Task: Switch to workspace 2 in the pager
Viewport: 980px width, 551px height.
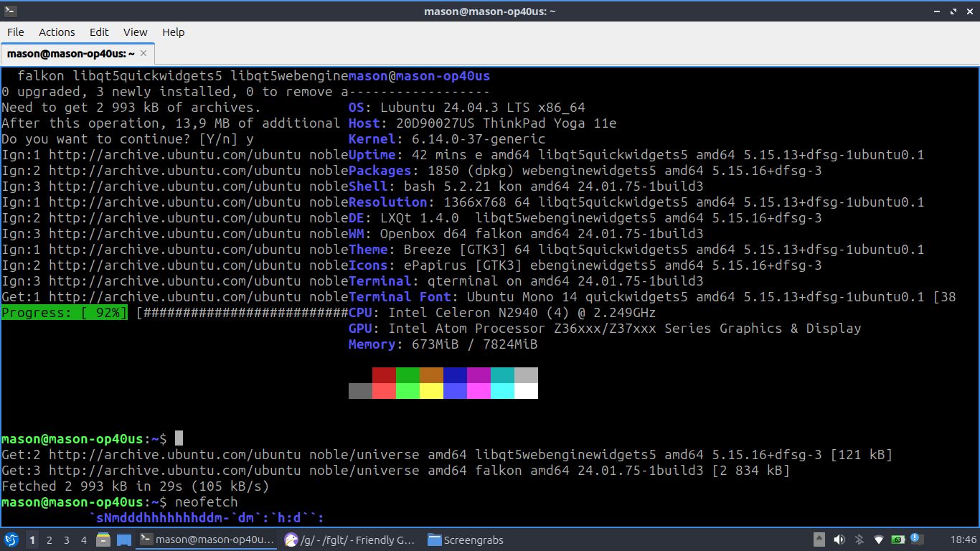Action: coord(50,540)
